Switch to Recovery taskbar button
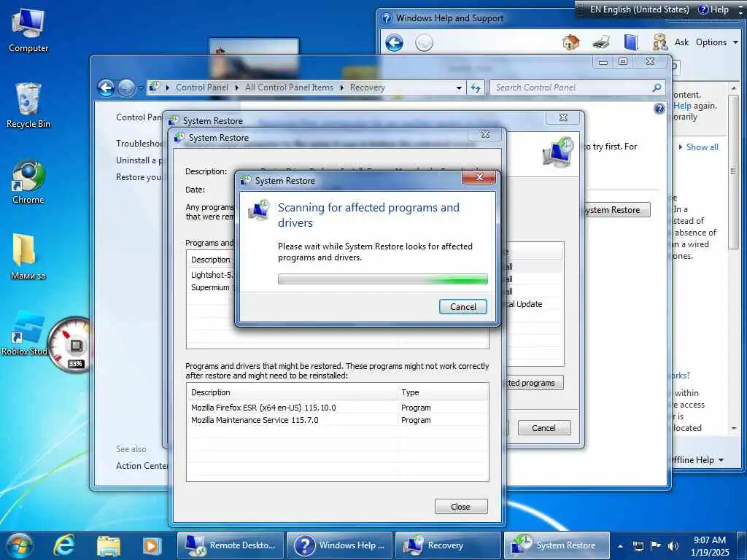The image size is (747, 560). coord(449,545)
